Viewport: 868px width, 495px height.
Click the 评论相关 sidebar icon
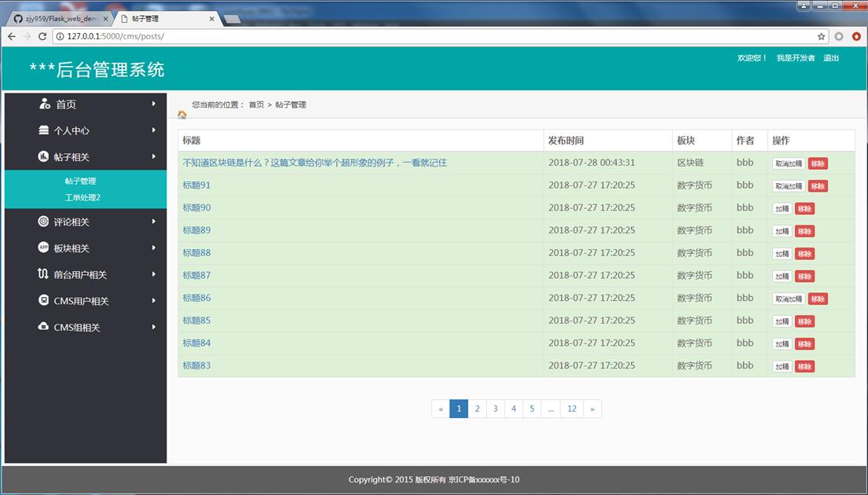pyautogui.click(x=43, y=221)
